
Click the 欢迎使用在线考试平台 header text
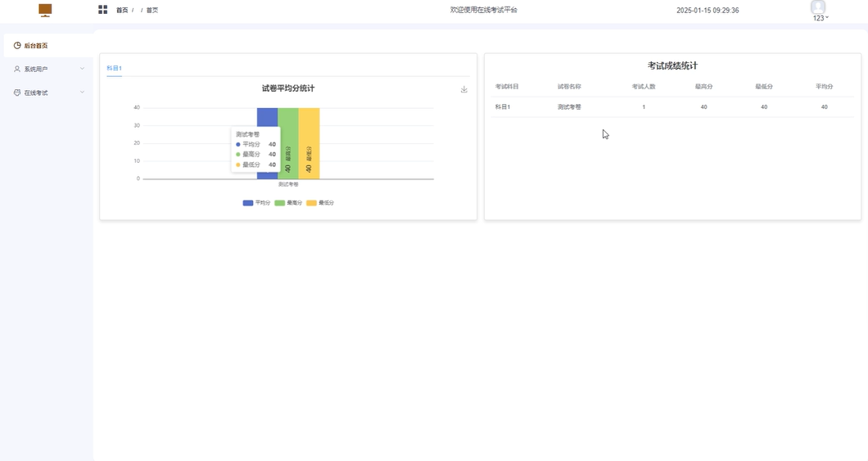coord(483,10)
